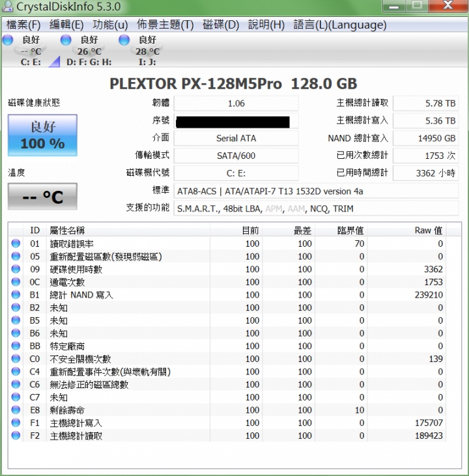Click the Raw 值 column header

coord(406,231)
